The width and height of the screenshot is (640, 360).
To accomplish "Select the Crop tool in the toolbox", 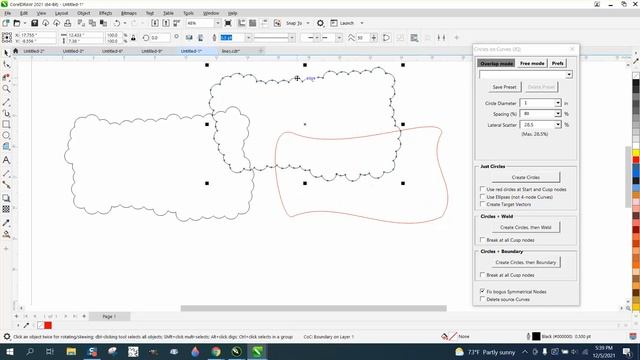I will click(6, 77).
